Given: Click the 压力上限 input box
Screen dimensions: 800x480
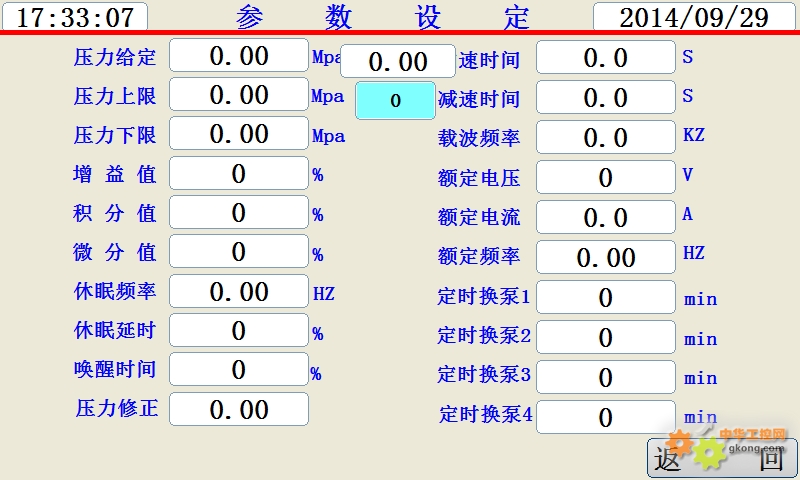Looking at the screenshot, I should coord(239,95).
